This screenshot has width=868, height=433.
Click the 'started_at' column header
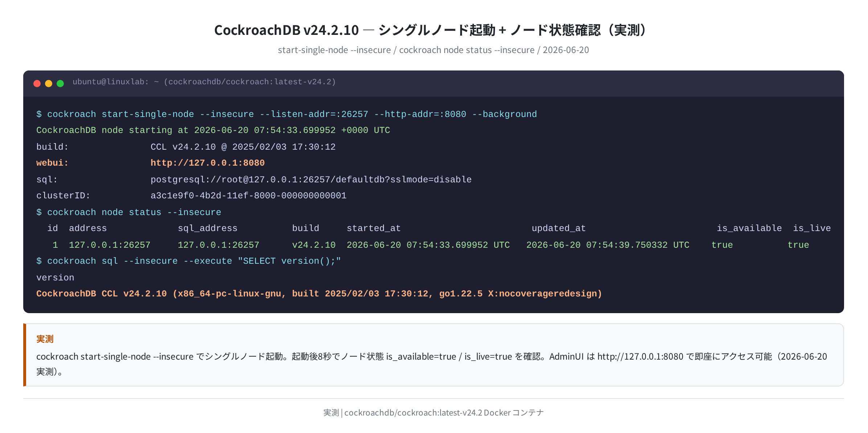[374, 228]
